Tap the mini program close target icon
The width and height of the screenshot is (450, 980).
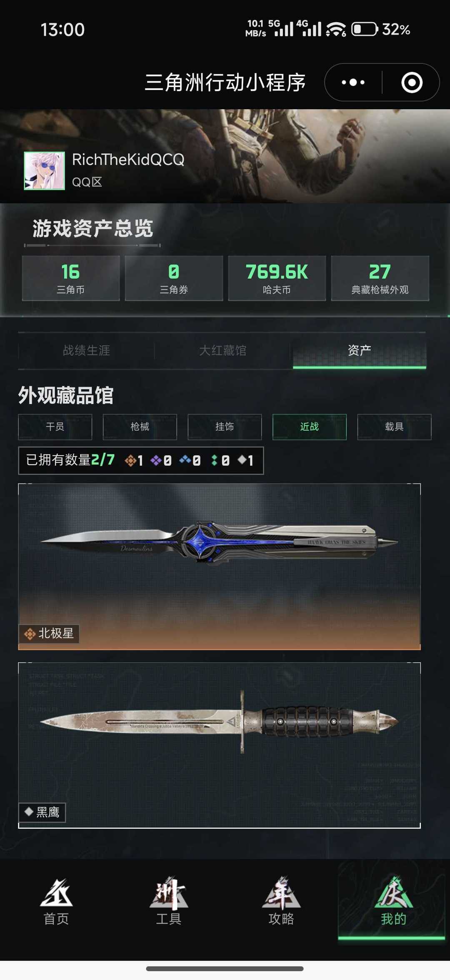pos(412,82)
